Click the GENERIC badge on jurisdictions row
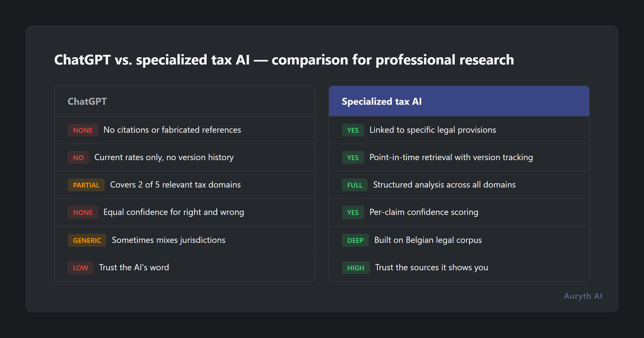Screen dimensions: 644x338 point(87,240)
